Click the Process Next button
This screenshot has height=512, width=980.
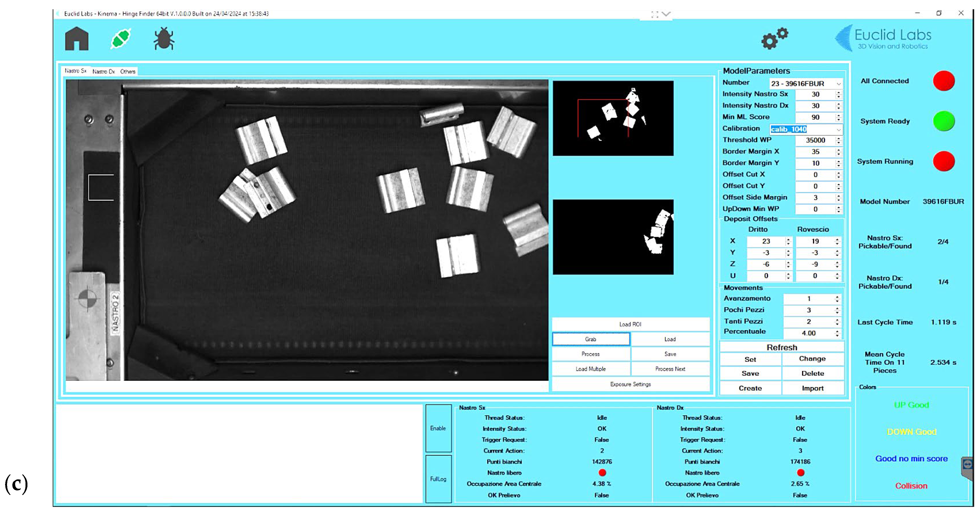click(x=670, y=369)
